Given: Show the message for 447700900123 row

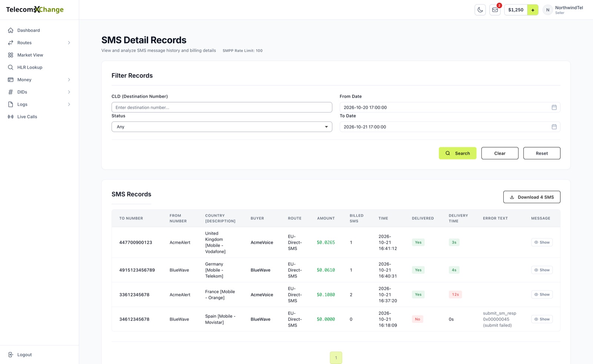Looking at the screenshot, I should (542, 242).
